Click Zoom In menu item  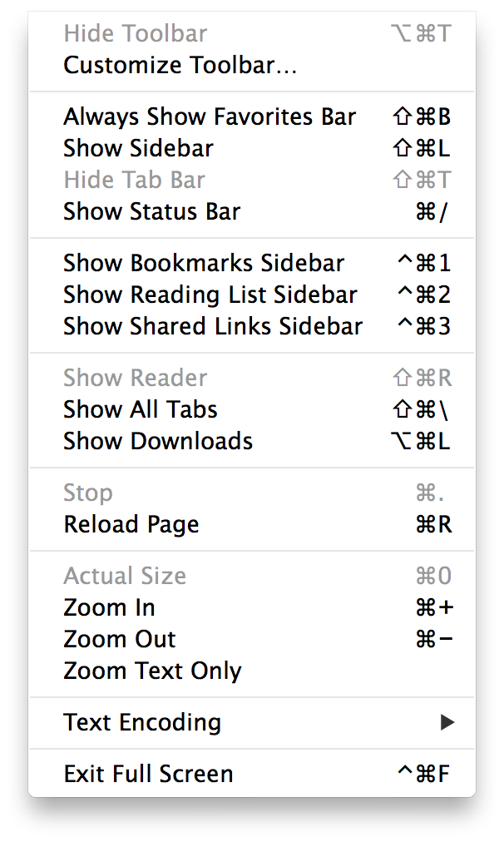[109, 607]
